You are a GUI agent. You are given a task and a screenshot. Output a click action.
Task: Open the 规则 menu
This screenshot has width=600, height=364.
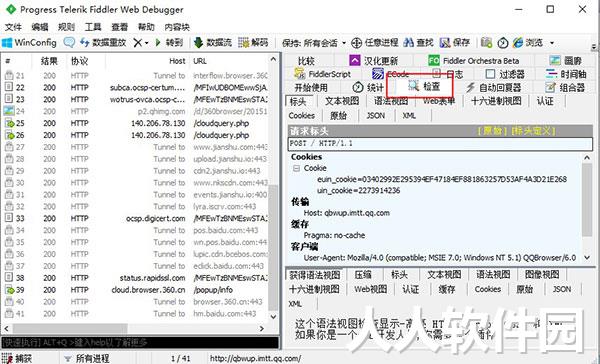click(66, 27)
